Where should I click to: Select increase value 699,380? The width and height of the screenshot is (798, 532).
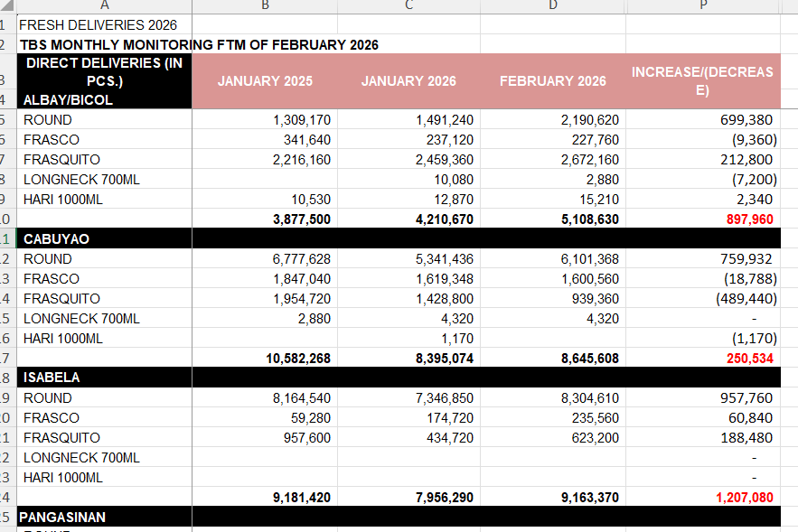pyautogui.click(x=703, y=120)
